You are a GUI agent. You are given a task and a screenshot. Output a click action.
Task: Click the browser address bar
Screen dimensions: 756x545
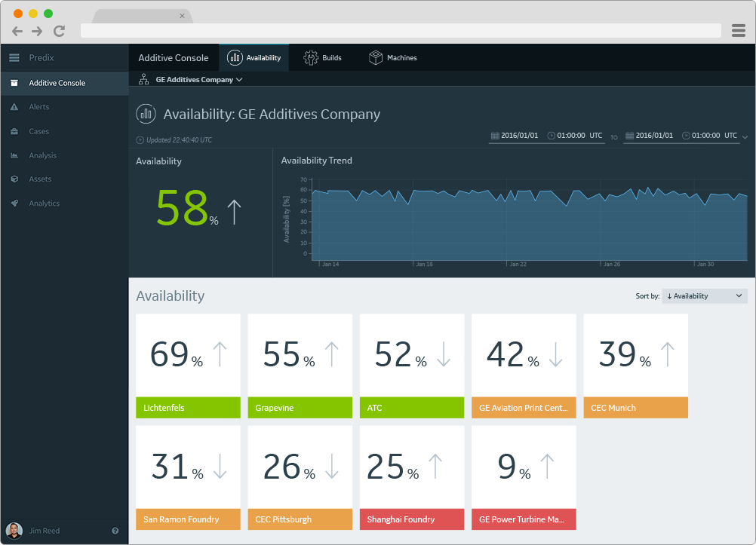pyautogui.click(x=401, y=30)
